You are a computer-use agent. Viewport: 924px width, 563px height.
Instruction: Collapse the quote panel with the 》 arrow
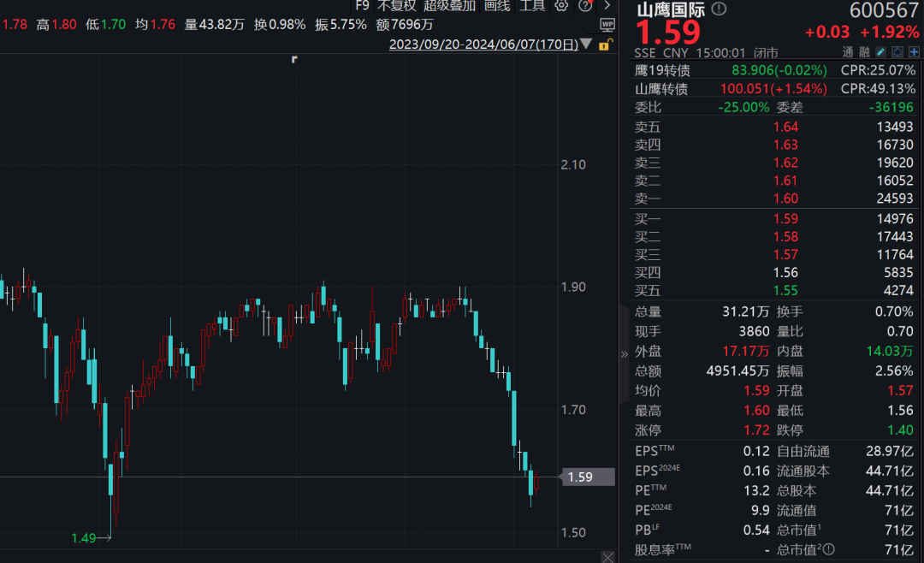625,352
